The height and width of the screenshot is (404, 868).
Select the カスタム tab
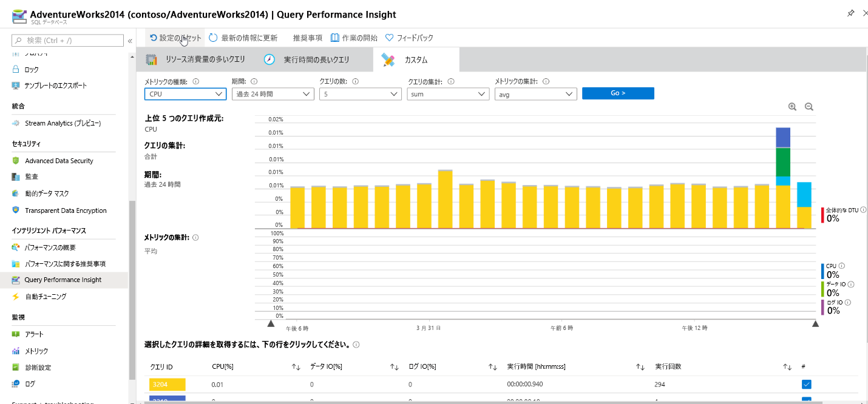pyautogui.click(x=416, y=59)
